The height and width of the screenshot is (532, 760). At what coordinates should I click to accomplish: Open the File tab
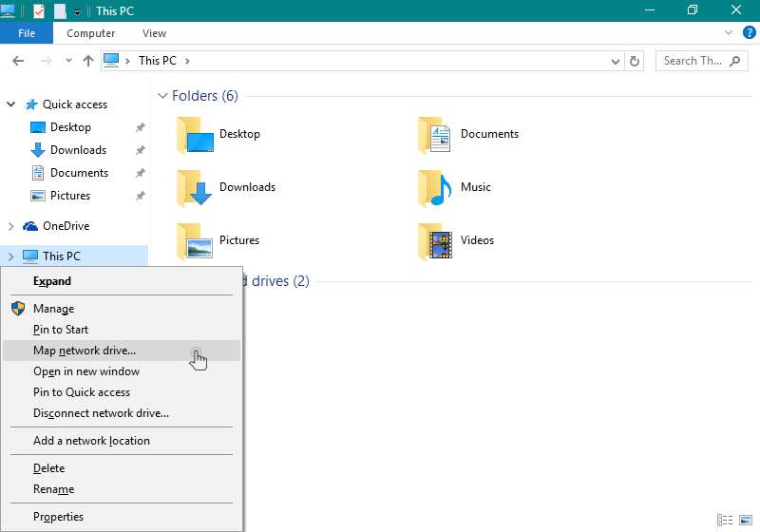(27, 33)
